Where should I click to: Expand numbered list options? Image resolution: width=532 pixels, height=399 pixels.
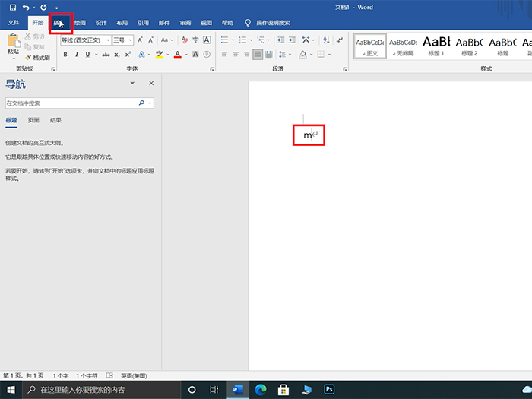click(251, 40)
